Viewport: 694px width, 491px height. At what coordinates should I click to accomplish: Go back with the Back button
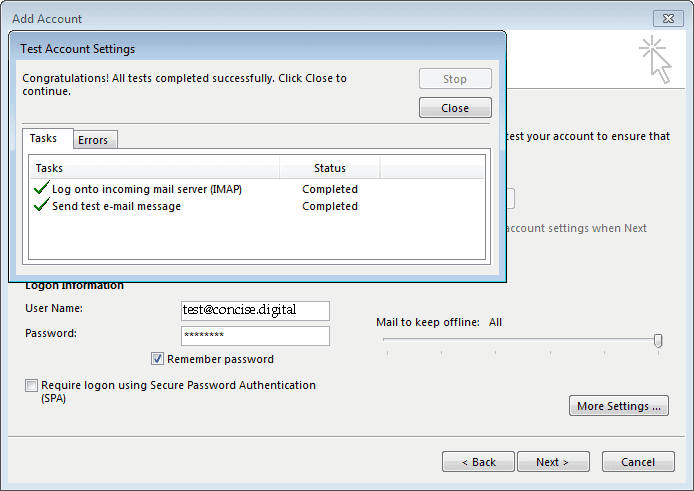[x=478, y=462]
